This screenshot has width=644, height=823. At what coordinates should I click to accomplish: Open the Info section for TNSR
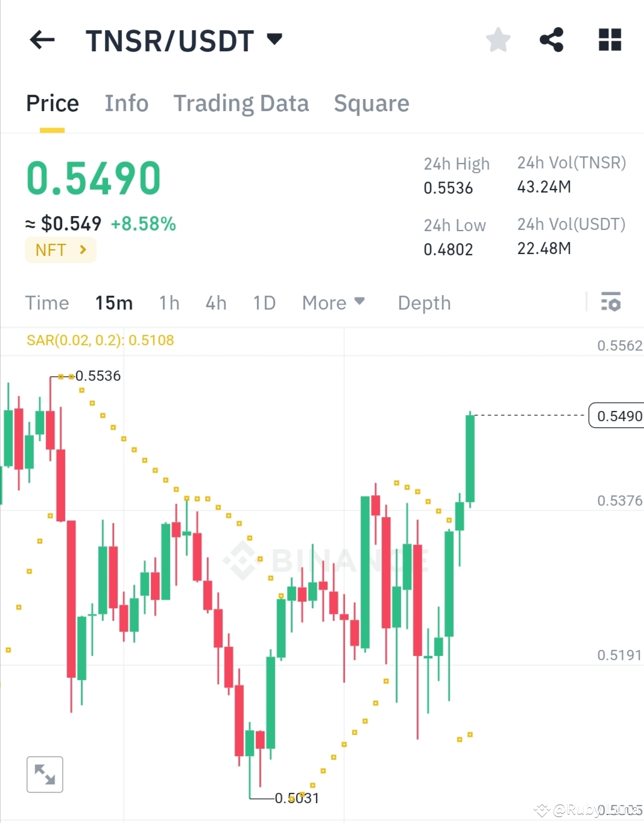tap(127, 103)
